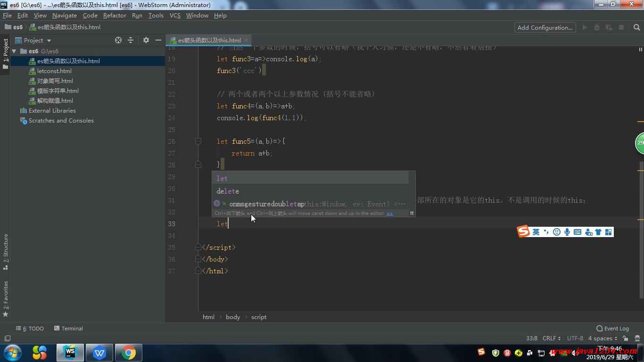
Task: Open the Terminal tool window
Action: pyautogui.click(x=68, y=329)
